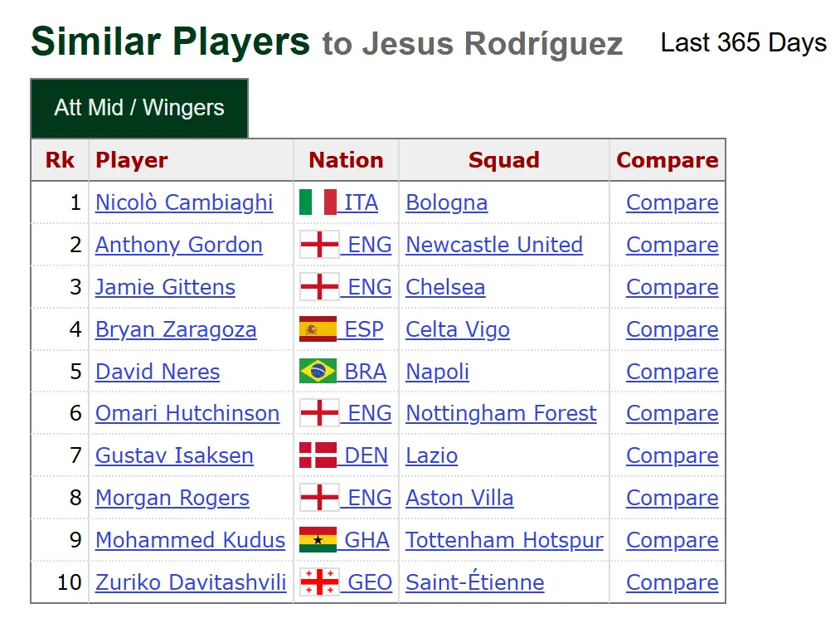Click the Nation column header
The height and width of the screenshot is (623, 840).
point(346,160)
